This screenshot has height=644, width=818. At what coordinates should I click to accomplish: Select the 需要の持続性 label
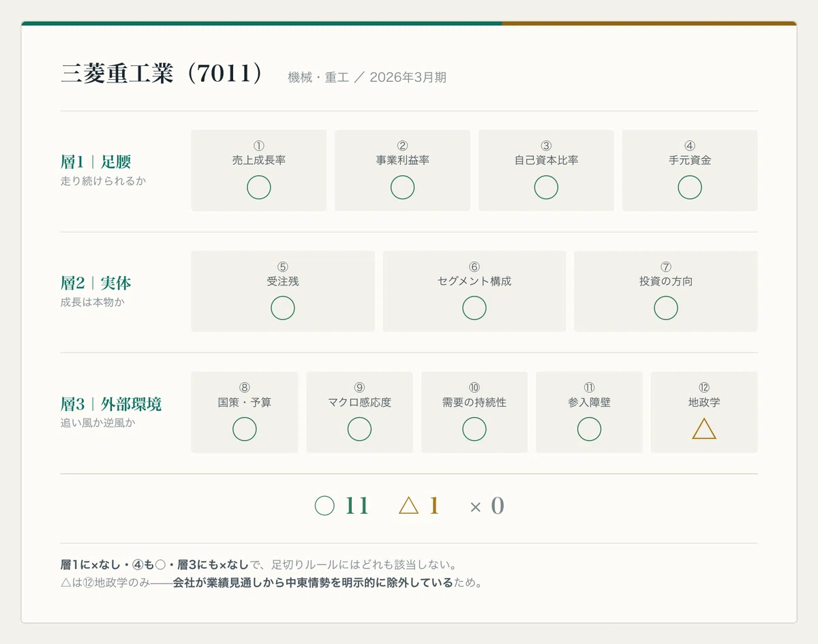474,402
